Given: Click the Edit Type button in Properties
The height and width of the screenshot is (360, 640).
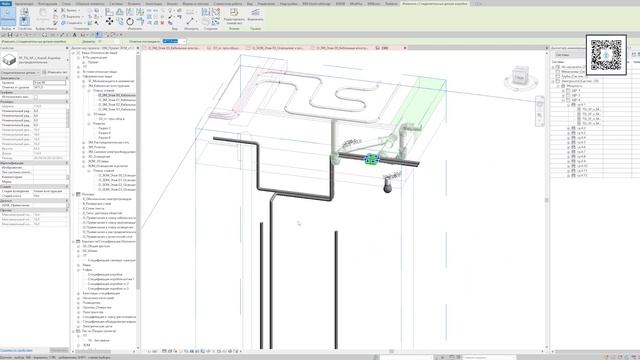Looking at the screenshot, I should [x=55, y=72].
